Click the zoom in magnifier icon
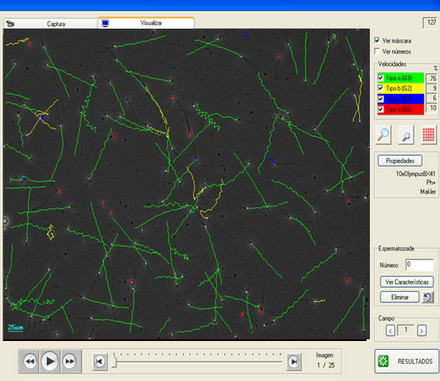Image resolution: width=440 pixels, height=381 pixels. point(383,135)
